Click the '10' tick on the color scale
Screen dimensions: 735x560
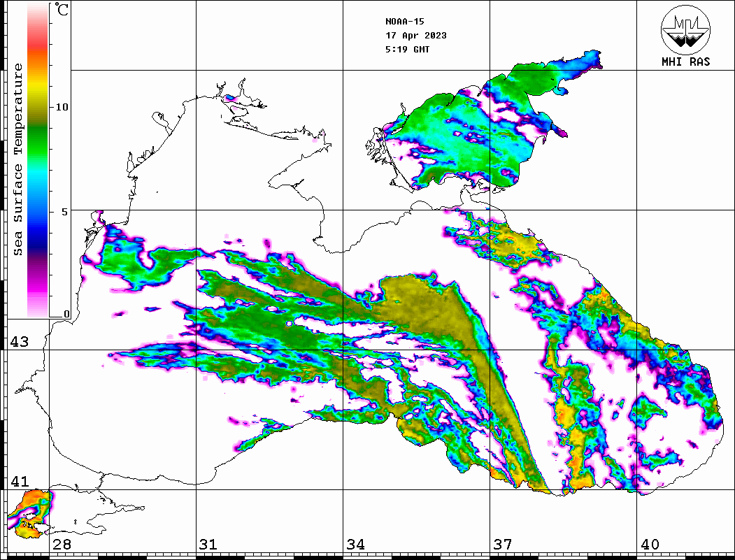(x=62, y=107)
